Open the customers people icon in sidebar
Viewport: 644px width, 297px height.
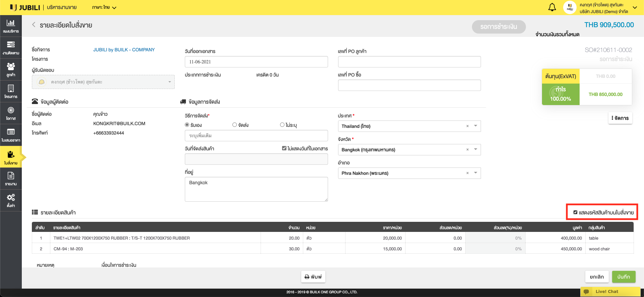pos(11,67)
